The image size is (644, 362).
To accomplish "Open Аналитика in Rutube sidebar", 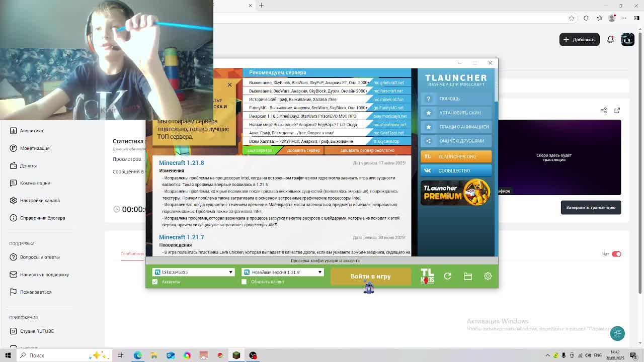I will (x=31, y=131).
